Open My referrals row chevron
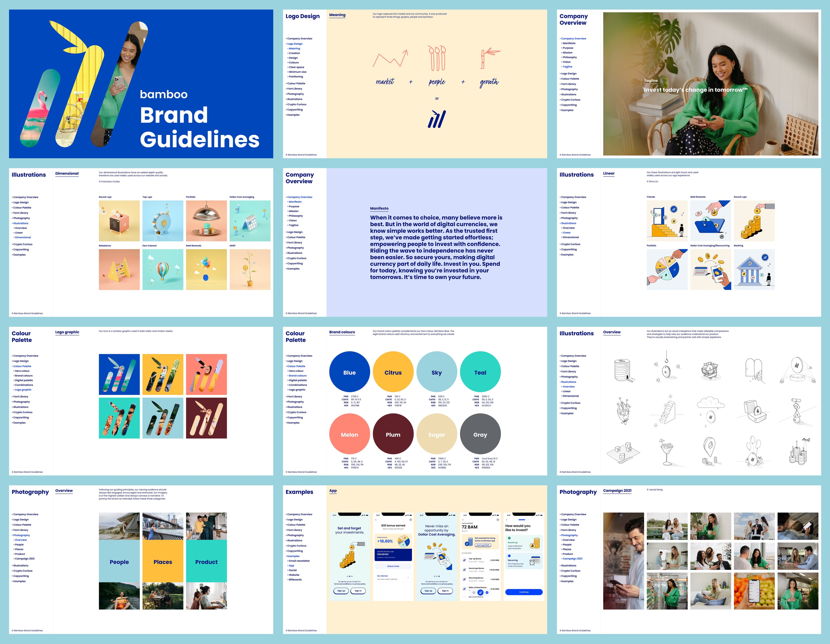This screenshot has height=644, width=830. coord(408,577)
